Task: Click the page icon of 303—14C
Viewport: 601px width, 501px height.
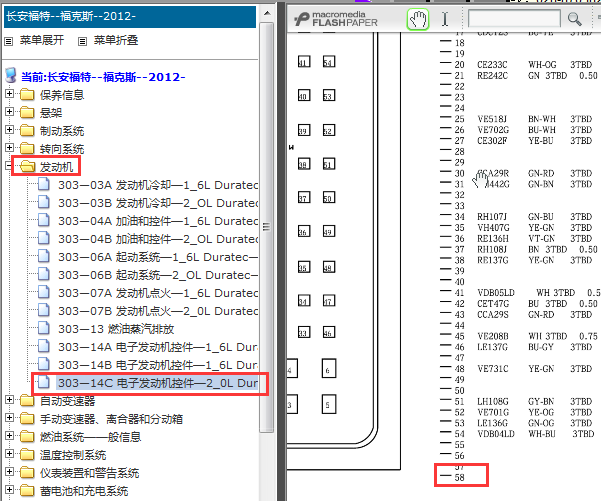Action: [x=44, y=382]
